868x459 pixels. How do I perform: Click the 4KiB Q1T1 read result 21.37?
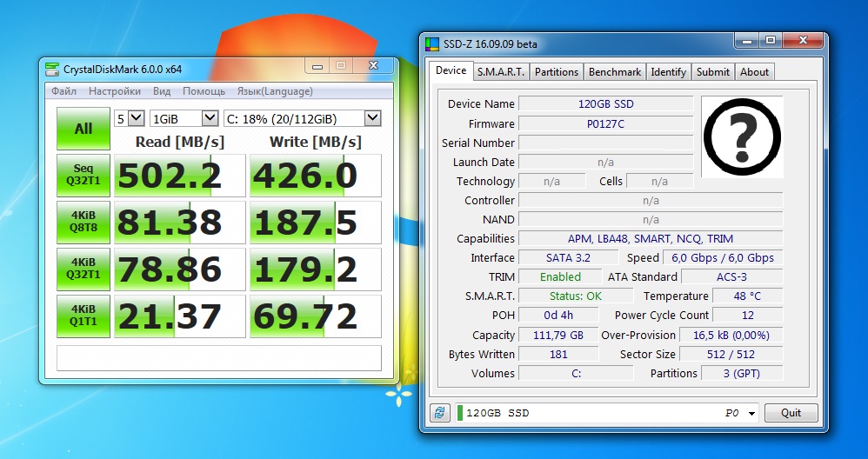[179, 316]
